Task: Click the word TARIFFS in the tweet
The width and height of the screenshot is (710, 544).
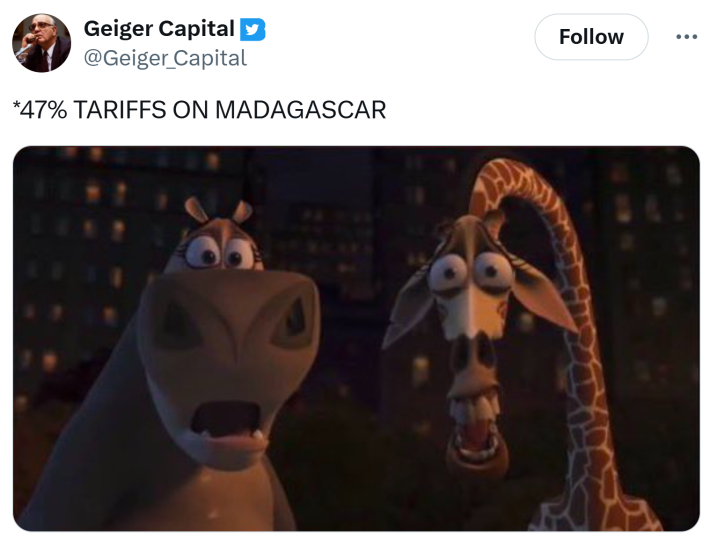Action: 120,110
